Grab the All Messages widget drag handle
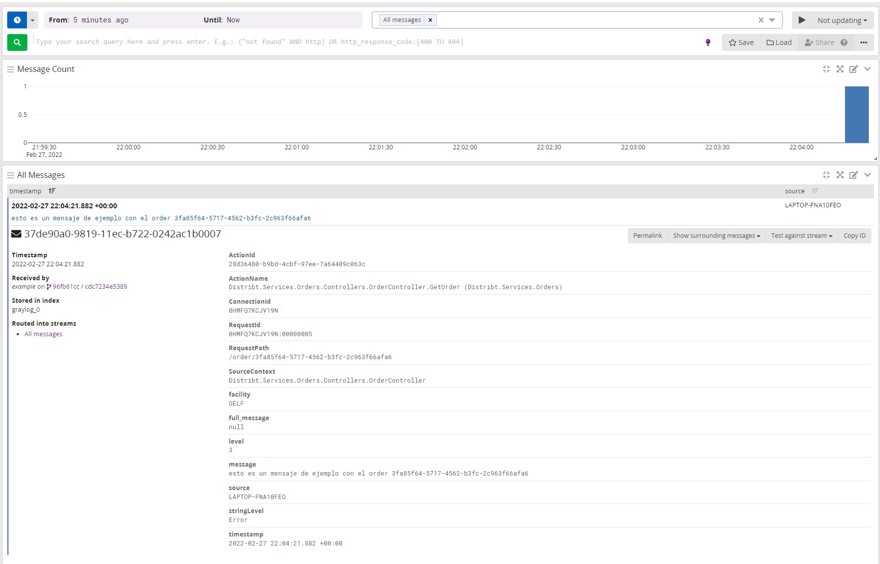This screenshot has height=564, width=880. coord(10,175)
